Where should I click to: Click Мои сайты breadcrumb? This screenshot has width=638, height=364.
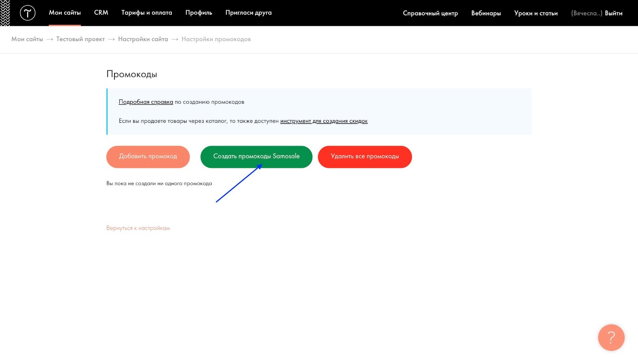27,39
